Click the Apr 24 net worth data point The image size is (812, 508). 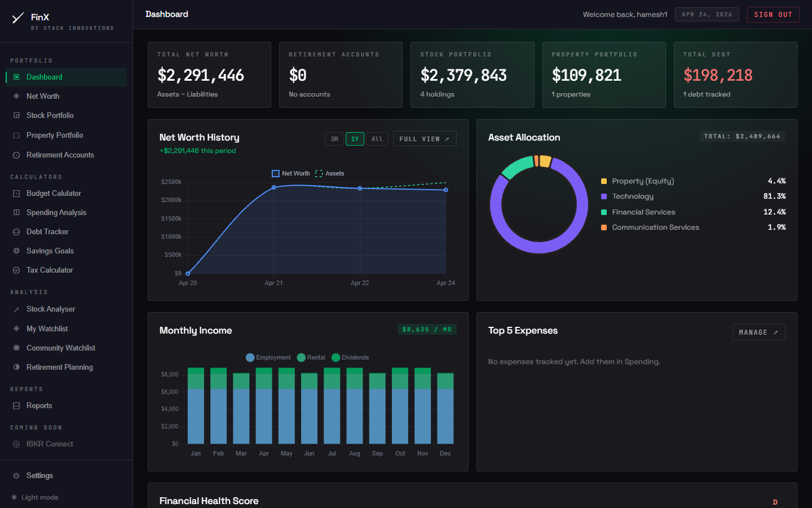click(446, 190)
